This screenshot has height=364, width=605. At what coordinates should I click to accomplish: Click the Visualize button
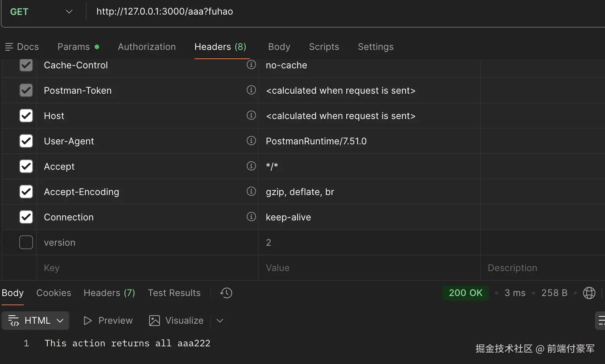point(176,321)
